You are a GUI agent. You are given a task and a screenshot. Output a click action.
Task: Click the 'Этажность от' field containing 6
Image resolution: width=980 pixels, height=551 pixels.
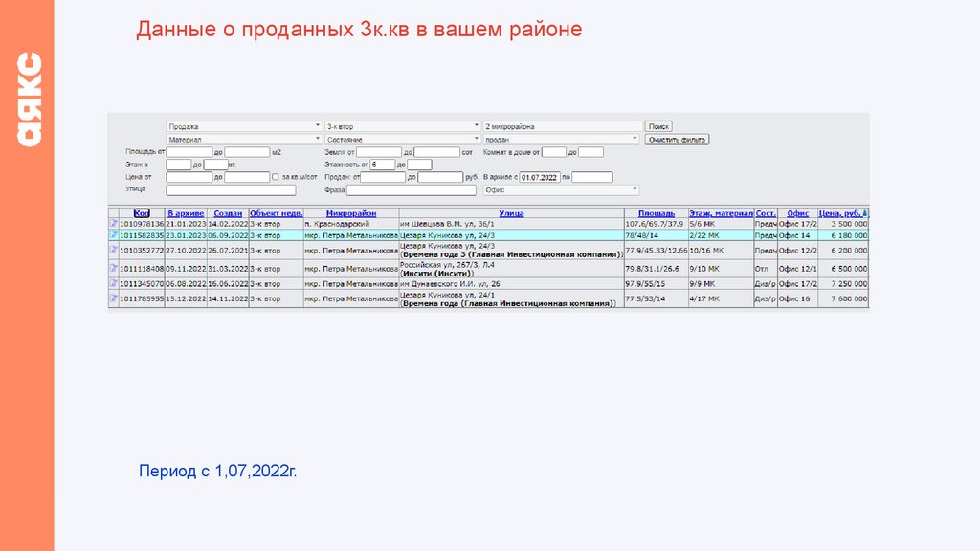[x=383, y=165]
